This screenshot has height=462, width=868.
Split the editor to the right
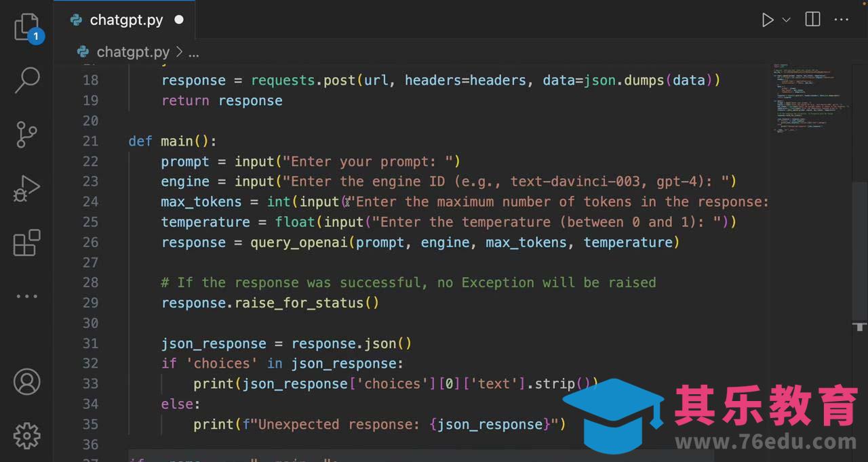tap(812, 20)
